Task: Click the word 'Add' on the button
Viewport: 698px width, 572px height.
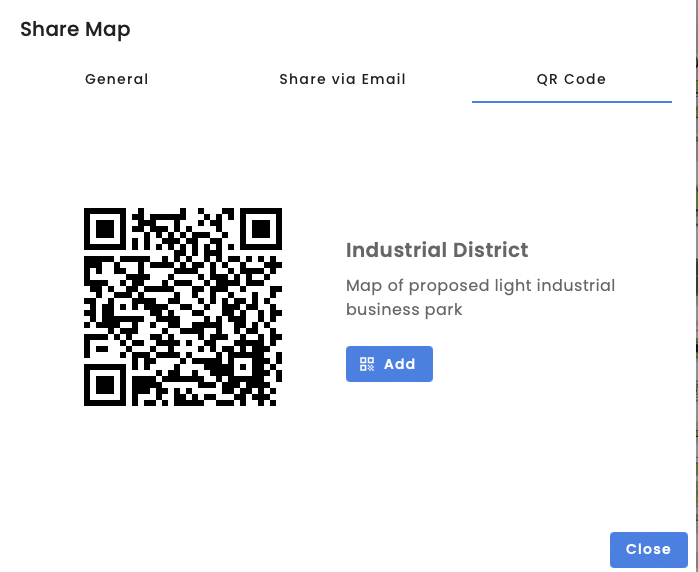Action: click(x=399, y=364)
